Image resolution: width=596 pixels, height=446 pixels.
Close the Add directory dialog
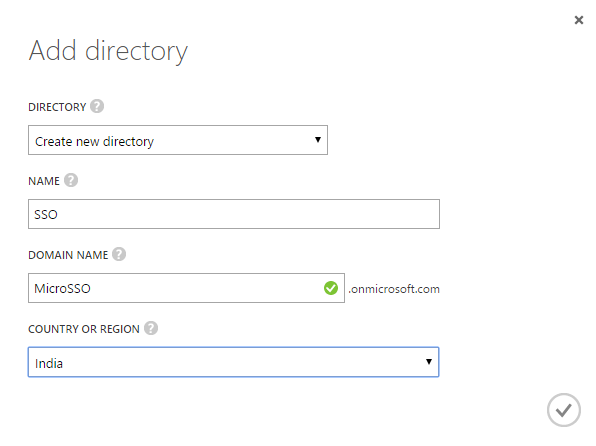(x=579, y=20)
